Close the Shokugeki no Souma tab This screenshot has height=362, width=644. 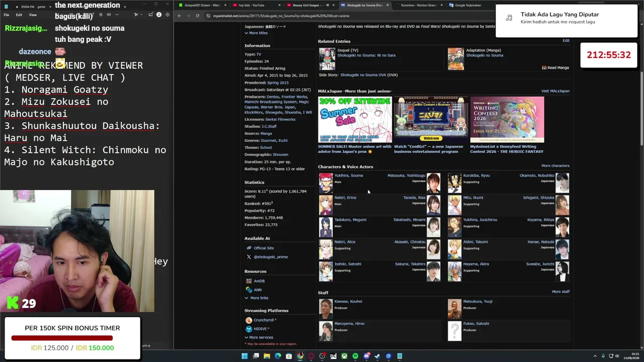[387, 5]
